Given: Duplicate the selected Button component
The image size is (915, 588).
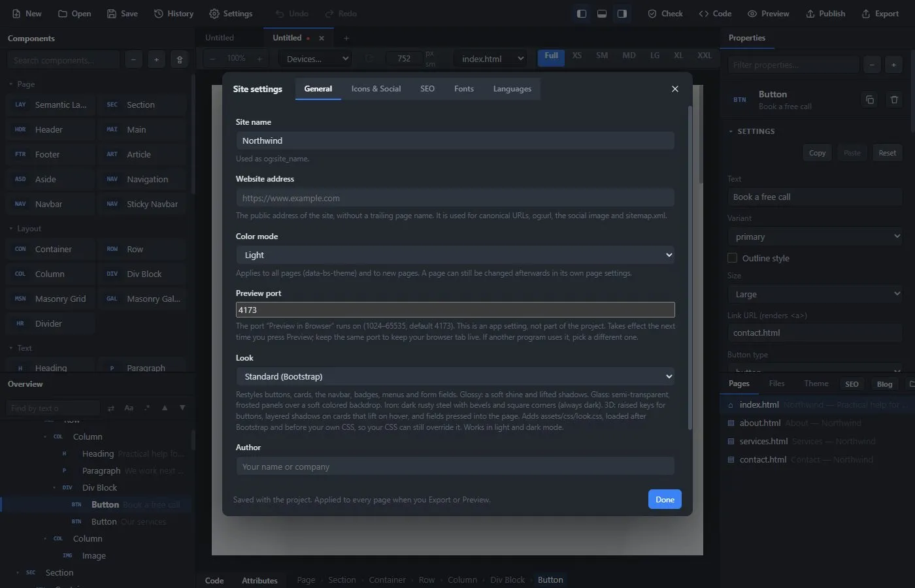Looking at the screenshot, I should tap(870, 100).
